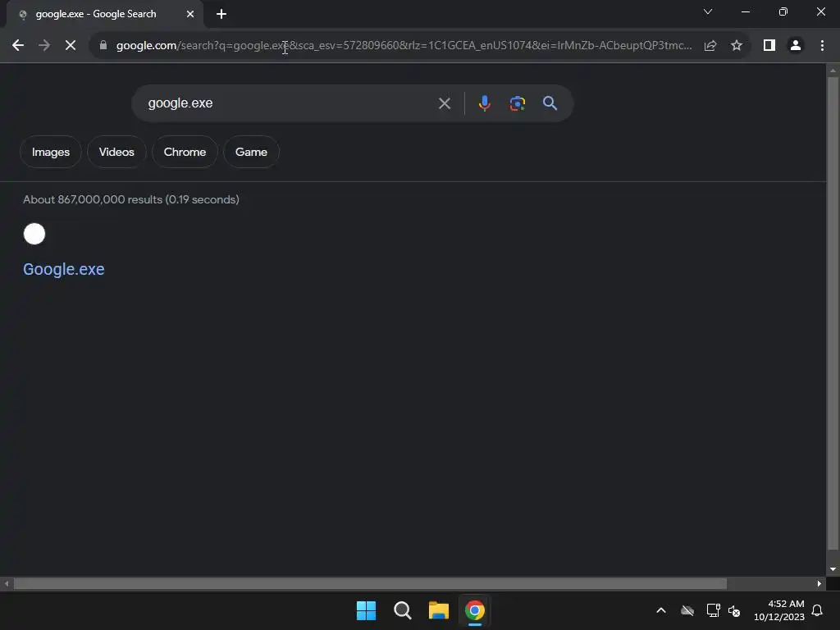Search by image with Google Lens

pyautogui.click(x=517, y=103)
